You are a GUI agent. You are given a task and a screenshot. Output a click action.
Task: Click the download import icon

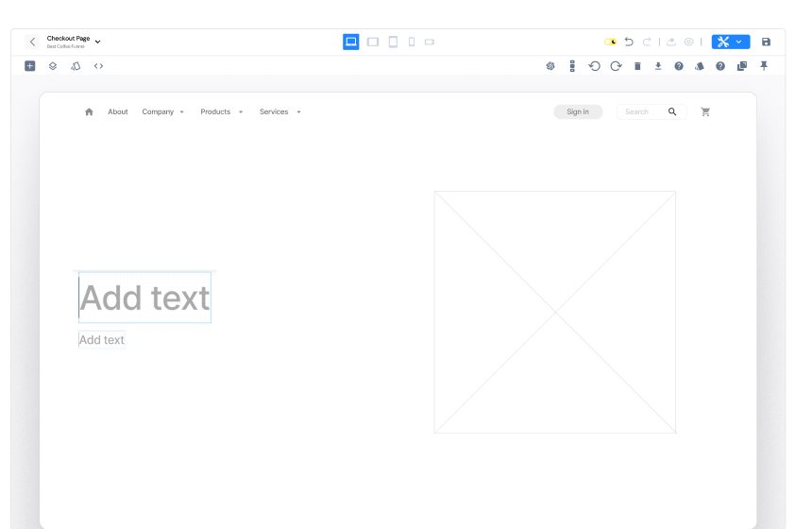pyautogui.click(x=658, y=66)
